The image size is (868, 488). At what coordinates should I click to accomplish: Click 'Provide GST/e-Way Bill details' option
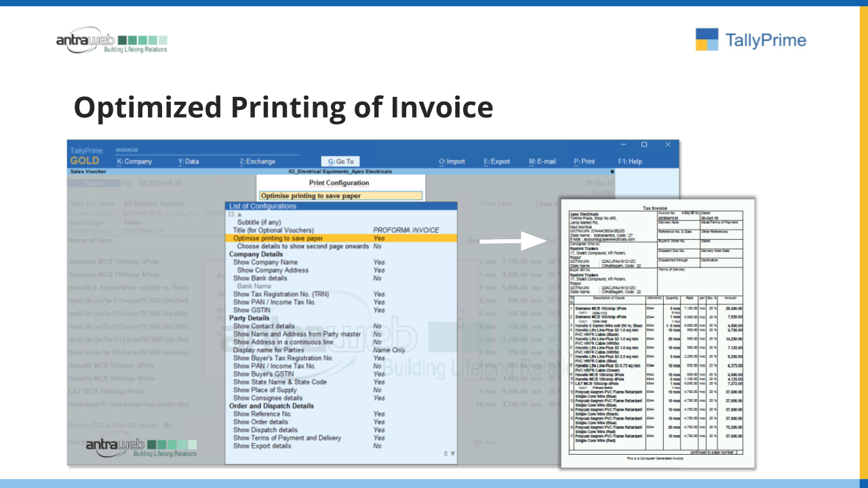coord(121,426)
